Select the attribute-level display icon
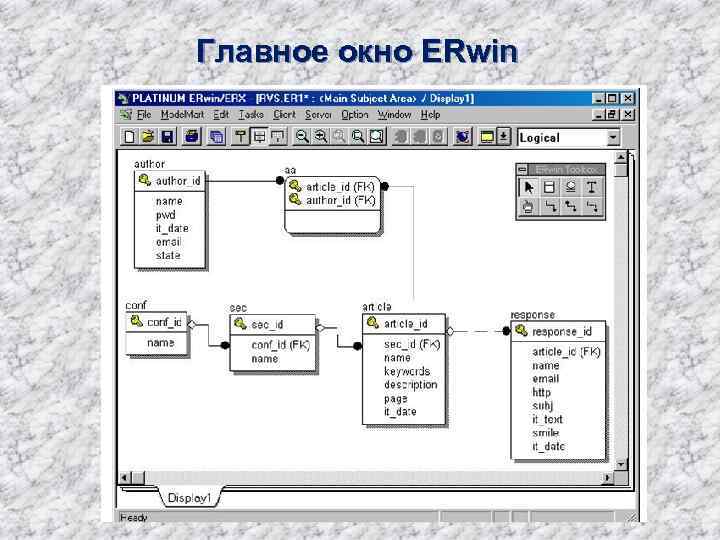The image size is (720, 540). coord(259,137)
